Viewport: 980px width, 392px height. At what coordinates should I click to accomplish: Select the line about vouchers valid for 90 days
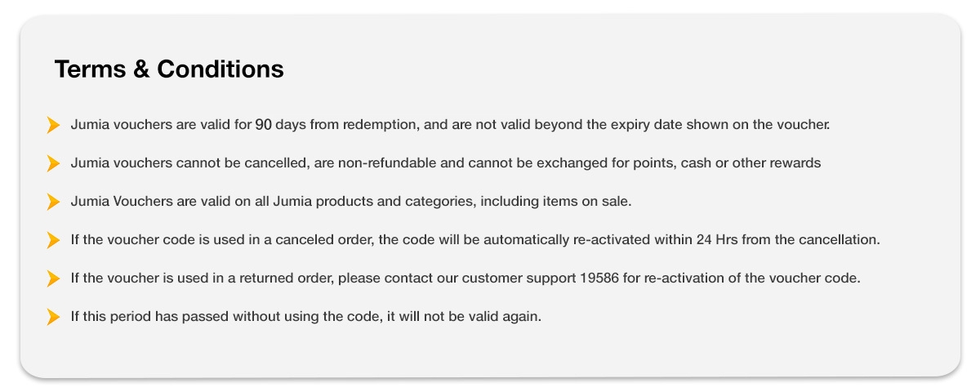point(449,125)
